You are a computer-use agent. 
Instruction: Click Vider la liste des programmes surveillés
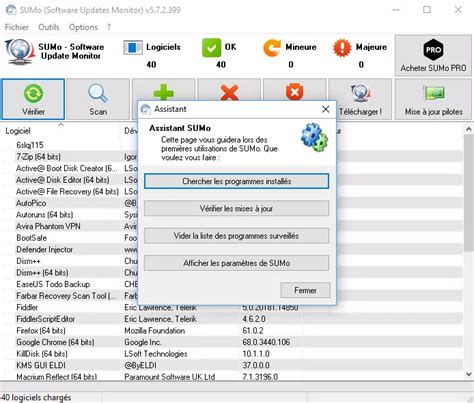[x=236, y=236]
